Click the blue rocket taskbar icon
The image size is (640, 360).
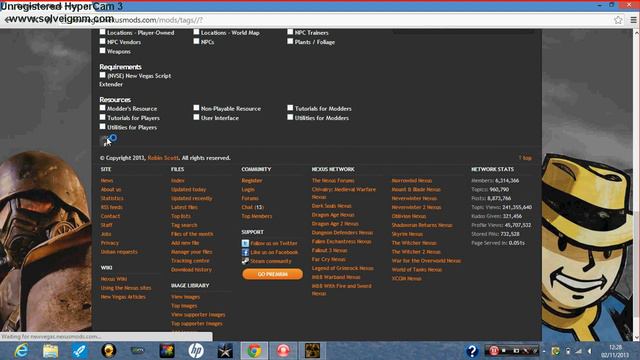click(79, 351)
